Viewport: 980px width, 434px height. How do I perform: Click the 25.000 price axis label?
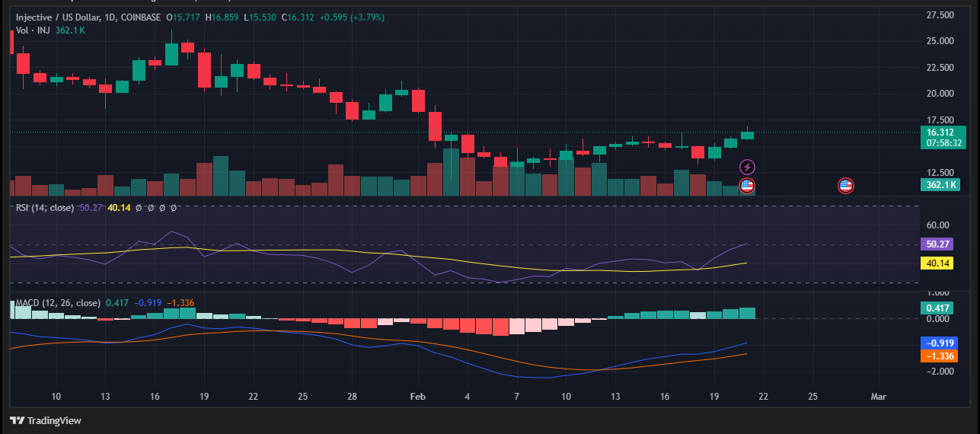tap(940, 41)
